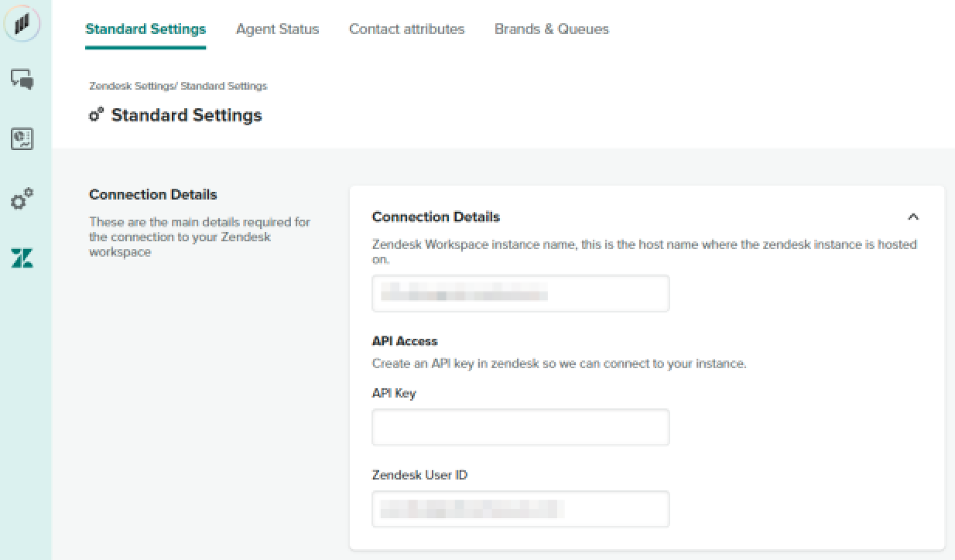Image resolution: width=955 pixels, height=560 pixels.
Task: Click the API Access section heading
Action: [x=404, y=341]
